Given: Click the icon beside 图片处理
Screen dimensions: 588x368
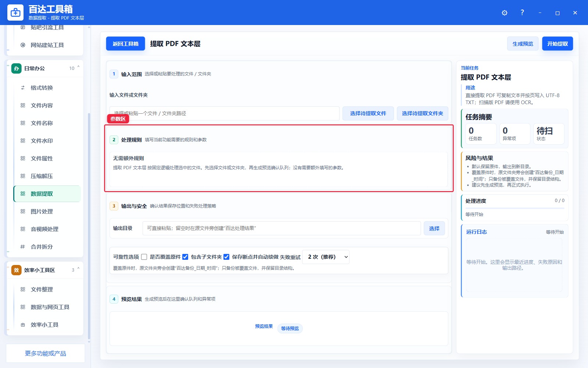Looking at the screenshot, I should tap(23, 211).
